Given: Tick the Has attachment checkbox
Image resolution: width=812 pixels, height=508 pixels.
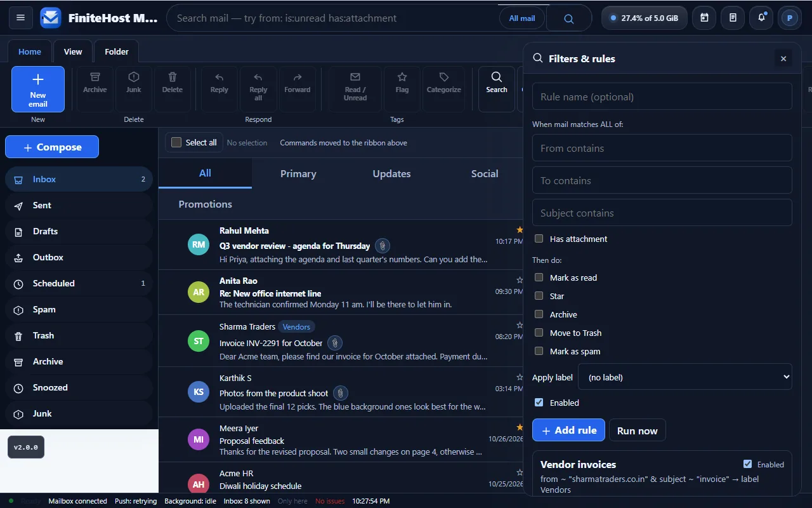Looking at the screenshot, I should pyautogui.click(x=539, y=239).
